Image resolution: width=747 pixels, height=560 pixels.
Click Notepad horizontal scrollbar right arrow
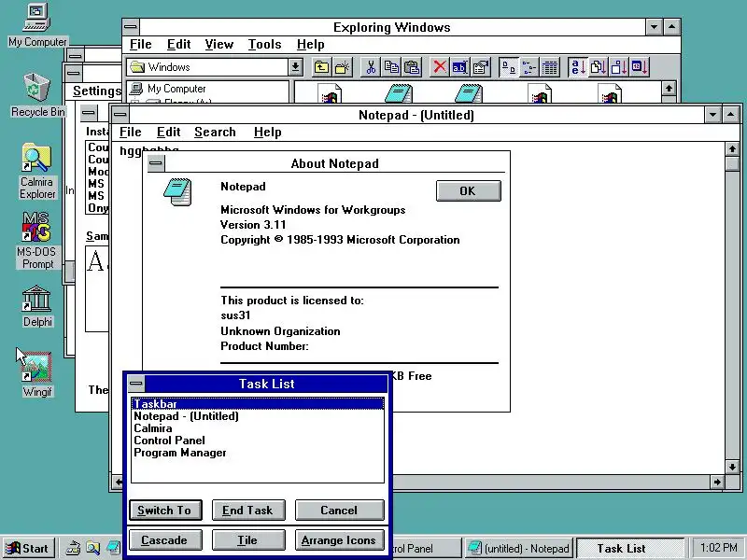(717, 482)
